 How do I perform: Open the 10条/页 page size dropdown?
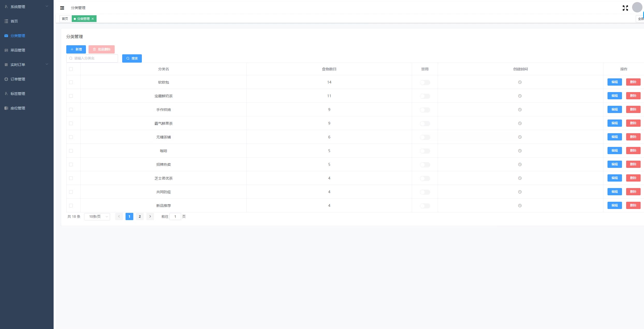pos(97,216)
